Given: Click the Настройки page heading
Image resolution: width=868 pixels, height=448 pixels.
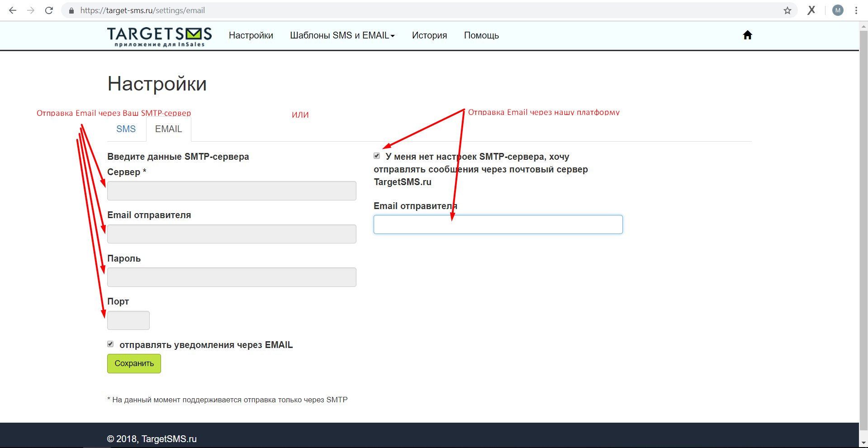Looking at the screenshot, I should pos(157,84).
